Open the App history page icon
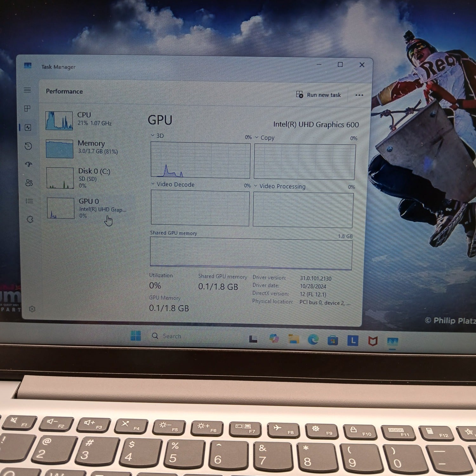476x476 pixels. (28, 146)
